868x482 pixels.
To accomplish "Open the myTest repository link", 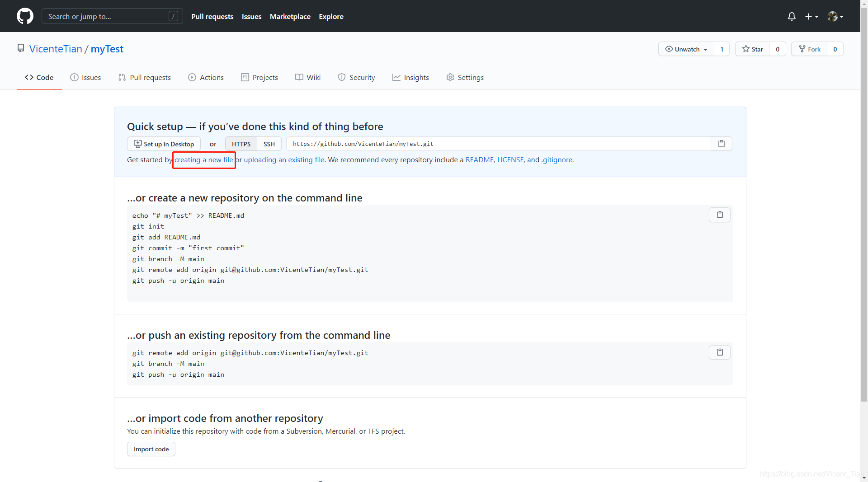I will [x=107, y=49].
